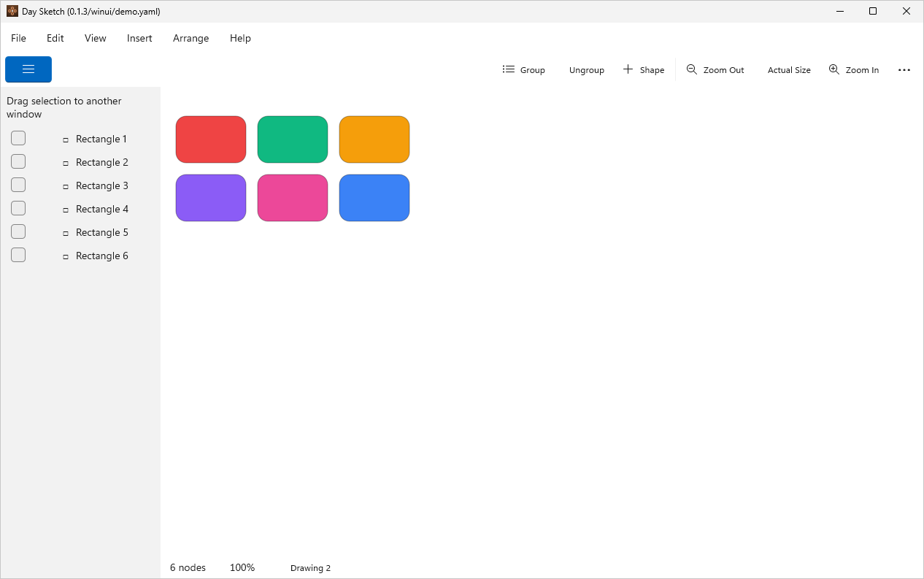Click the small rectangle icon beside Rectangle 3
This screenshot has height=579, width=924.
click(66, 186)
